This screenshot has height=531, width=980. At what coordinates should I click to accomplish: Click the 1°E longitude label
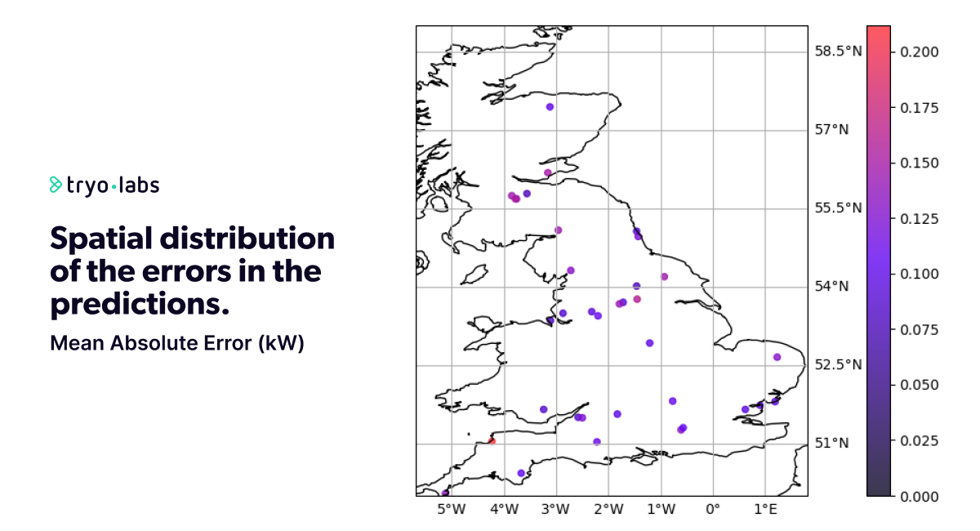click(765, 510)
